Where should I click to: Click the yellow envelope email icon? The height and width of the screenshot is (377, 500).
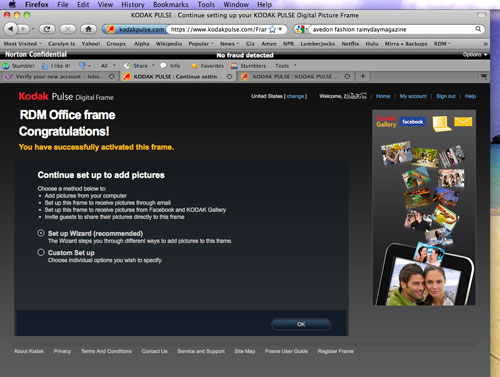463,121
